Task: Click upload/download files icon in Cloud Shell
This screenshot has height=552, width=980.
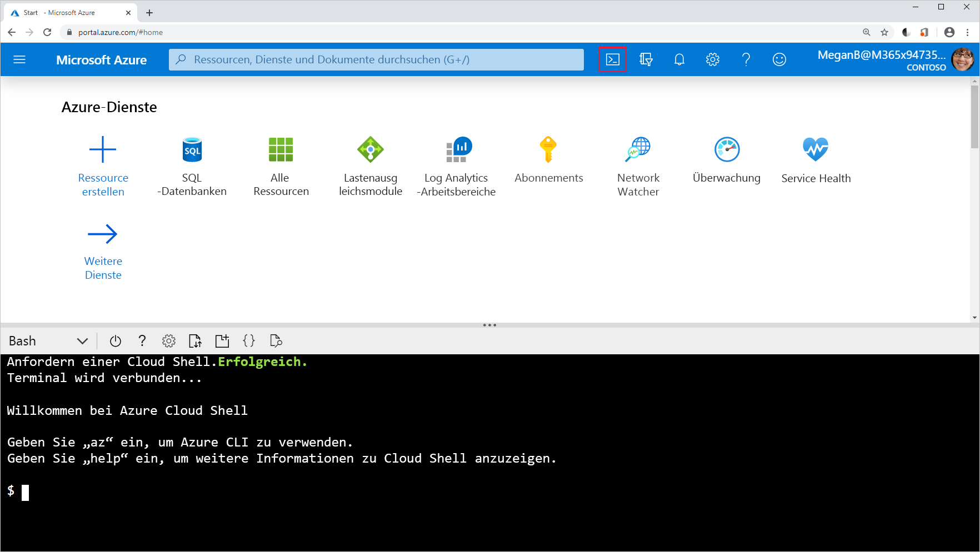Action: (x=195, y=341)
